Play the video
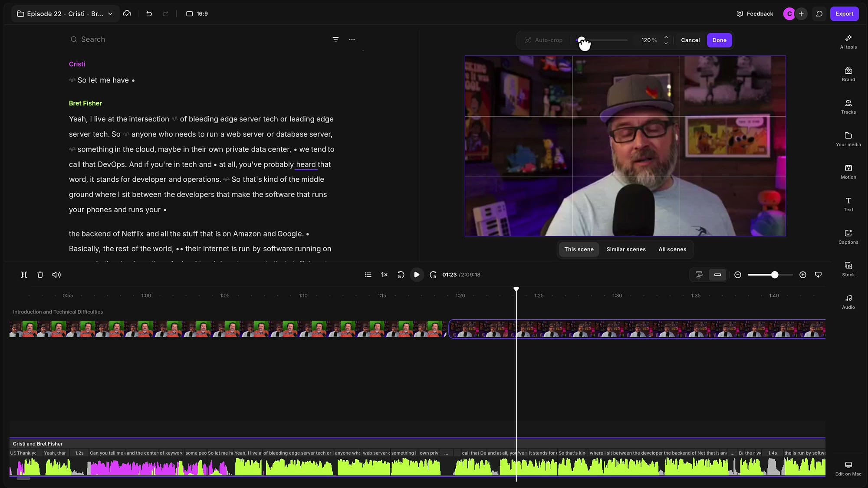Screen dimensions: 868x488 coord(417,275)
